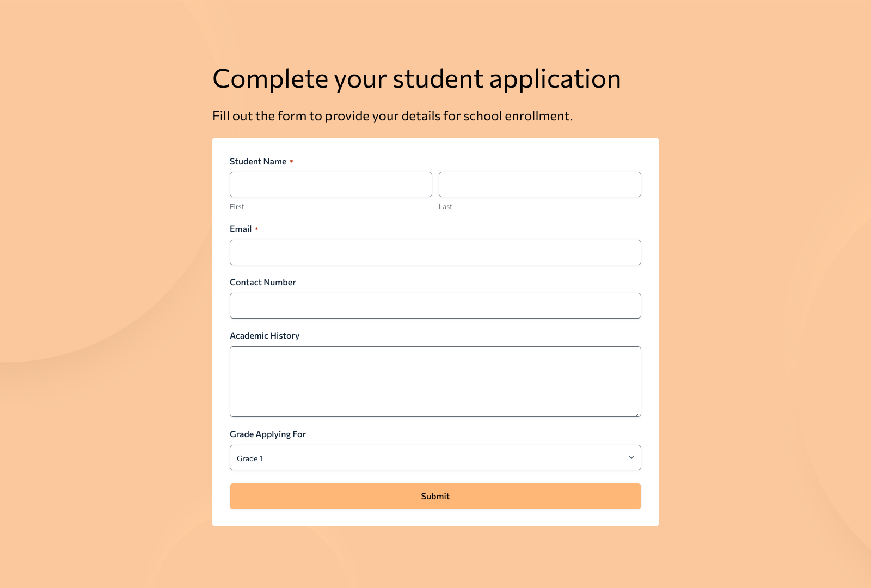Click the First name input field

pos(330,184)
